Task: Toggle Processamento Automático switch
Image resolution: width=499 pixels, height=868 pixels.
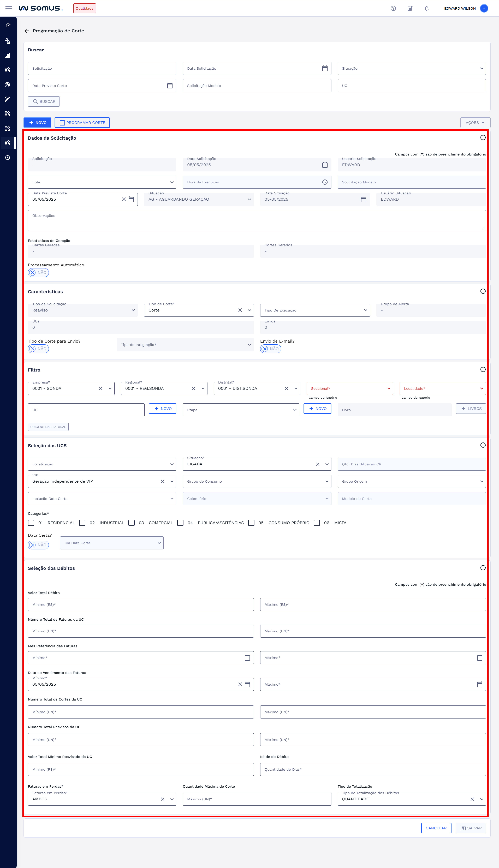Action: pyautogui.click(x=38, y=273)
